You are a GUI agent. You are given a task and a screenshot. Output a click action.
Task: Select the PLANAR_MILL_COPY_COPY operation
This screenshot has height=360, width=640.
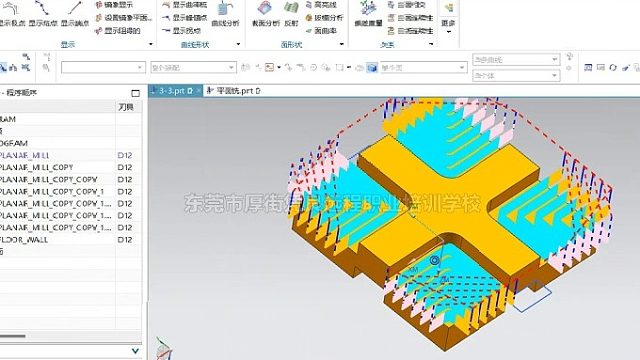(49, 180)
